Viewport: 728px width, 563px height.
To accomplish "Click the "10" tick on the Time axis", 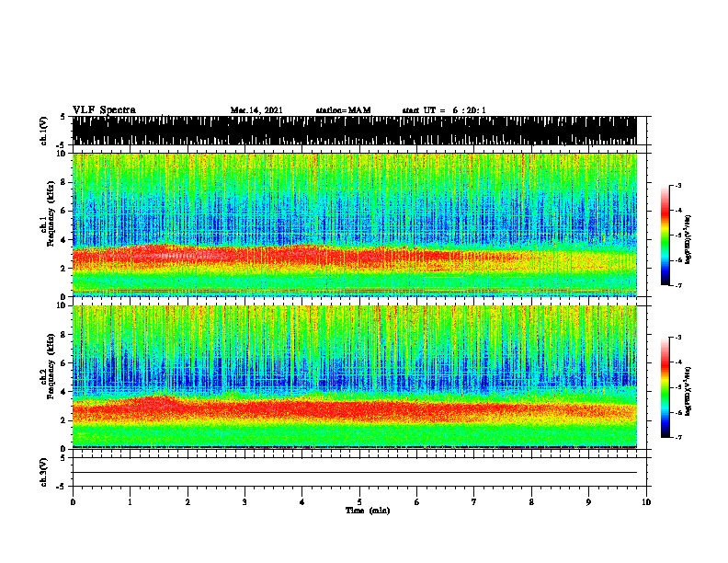I will pyautogui.click(x=646, y=502).
